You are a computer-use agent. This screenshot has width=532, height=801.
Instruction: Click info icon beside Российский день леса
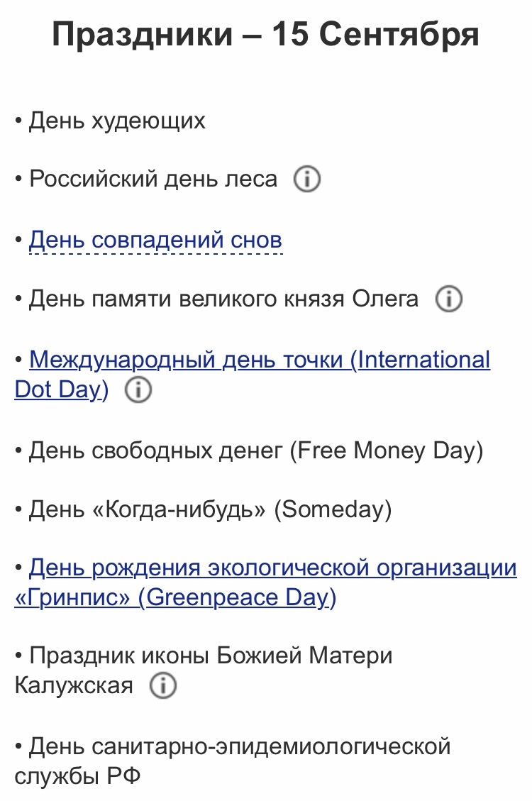(307, 179)
